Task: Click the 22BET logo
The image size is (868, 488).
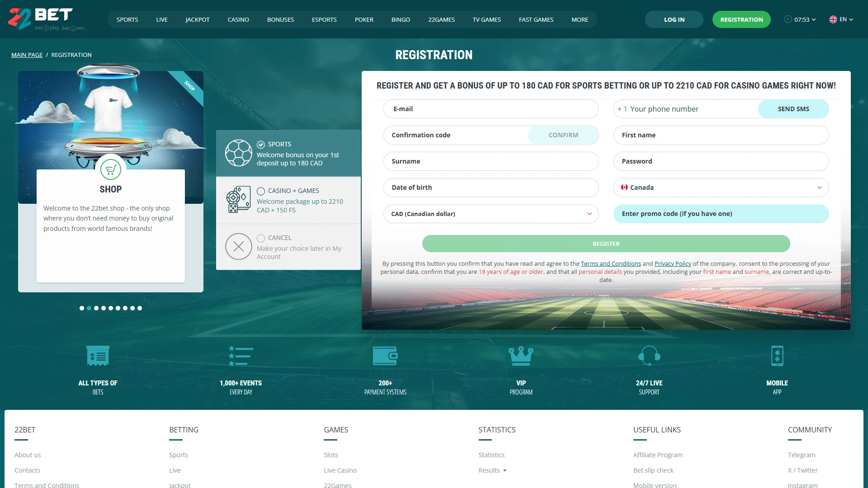Action: pyautogui.click(x=46, y=19)
